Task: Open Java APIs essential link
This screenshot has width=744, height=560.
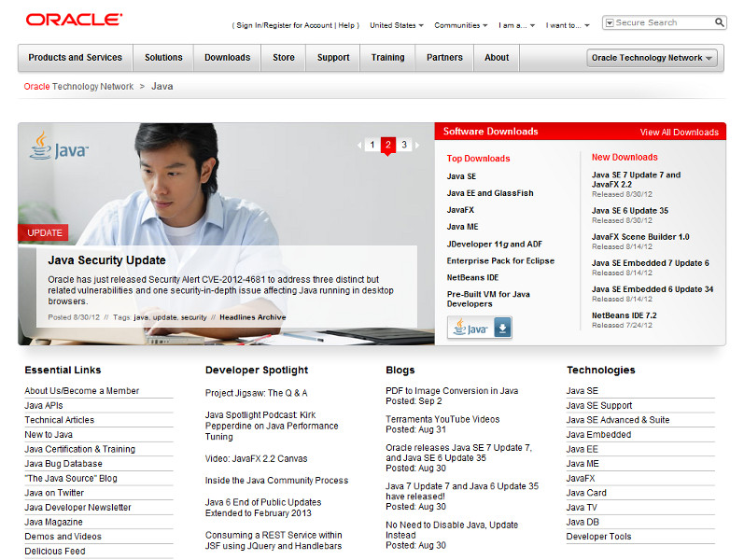Action: tap(44, 405)
